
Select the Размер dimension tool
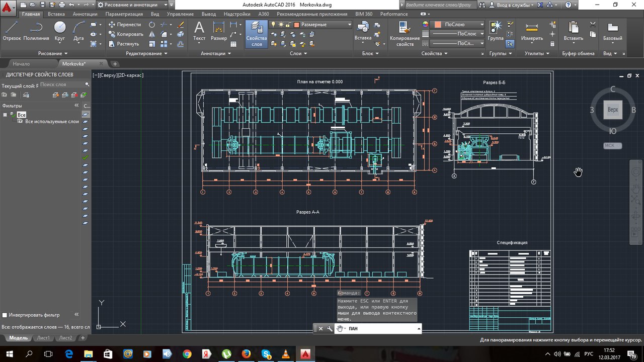(219, 31)
